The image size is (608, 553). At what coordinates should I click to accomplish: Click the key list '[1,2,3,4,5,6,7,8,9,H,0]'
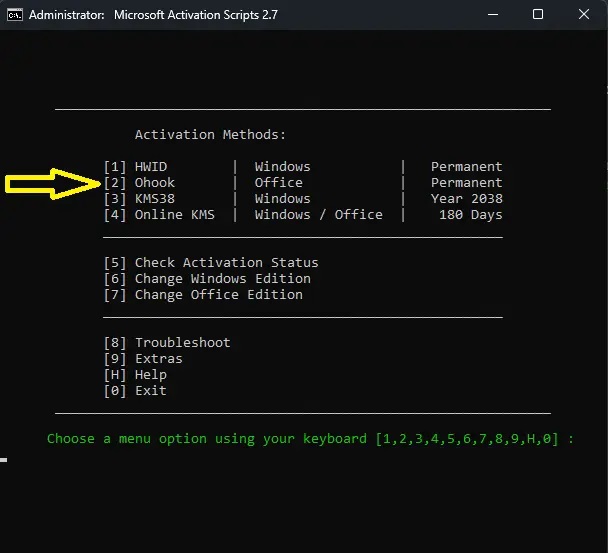(x=467, y=439)
